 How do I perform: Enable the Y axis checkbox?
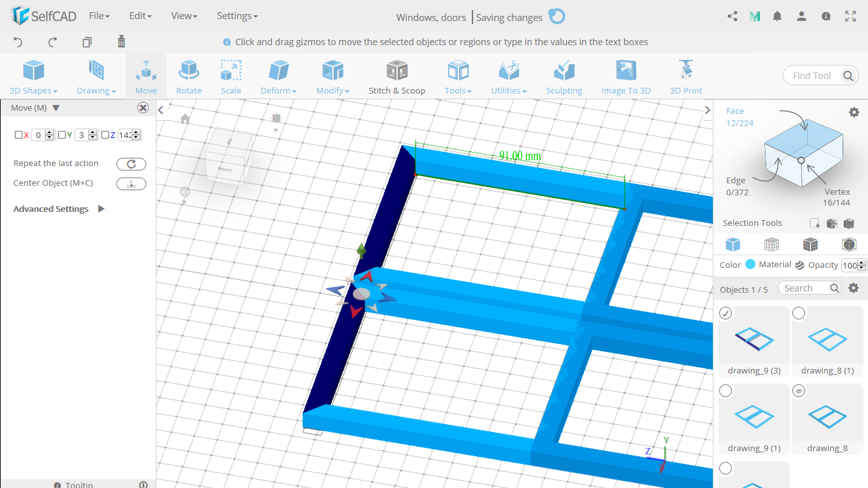(62, 135)
